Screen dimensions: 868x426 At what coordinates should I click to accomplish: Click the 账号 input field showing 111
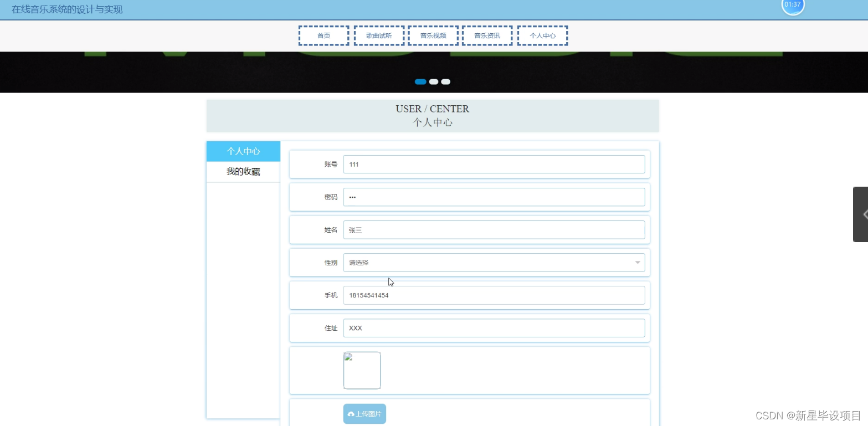pos(494,164)
